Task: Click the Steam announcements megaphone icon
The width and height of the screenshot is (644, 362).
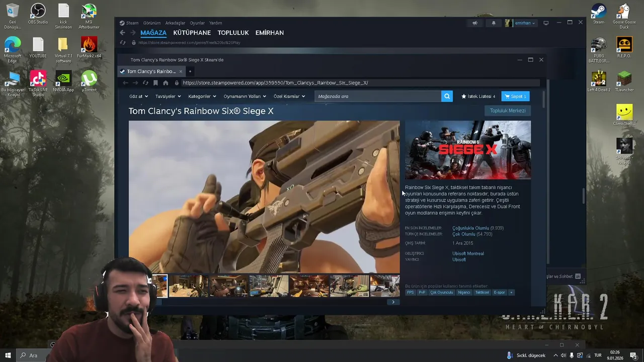Action: coord(474,23)
